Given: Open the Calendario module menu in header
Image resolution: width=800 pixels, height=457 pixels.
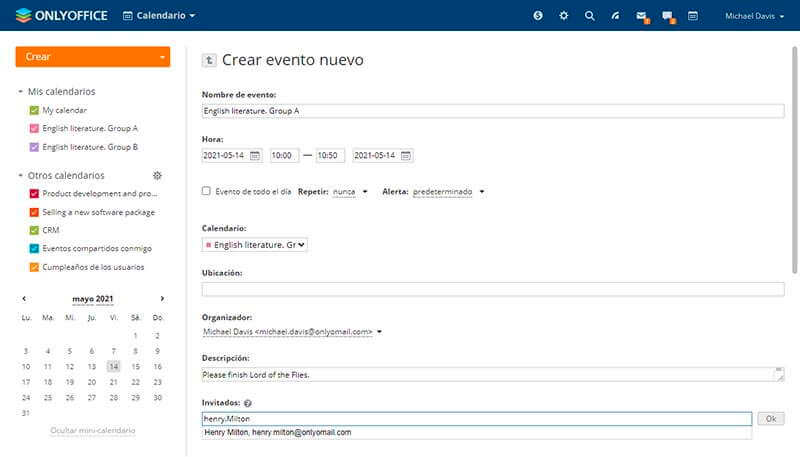Looking at the screenshot, I should point(159,16).
